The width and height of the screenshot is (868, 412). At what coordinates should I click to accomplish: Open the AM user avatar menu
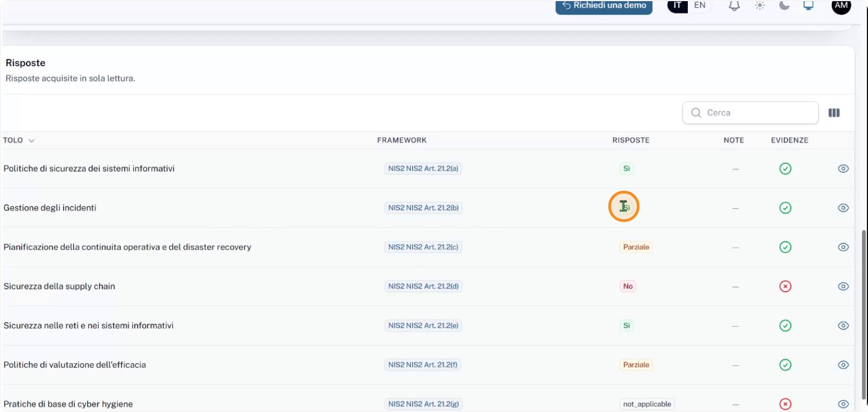click(x=841, y=6)
